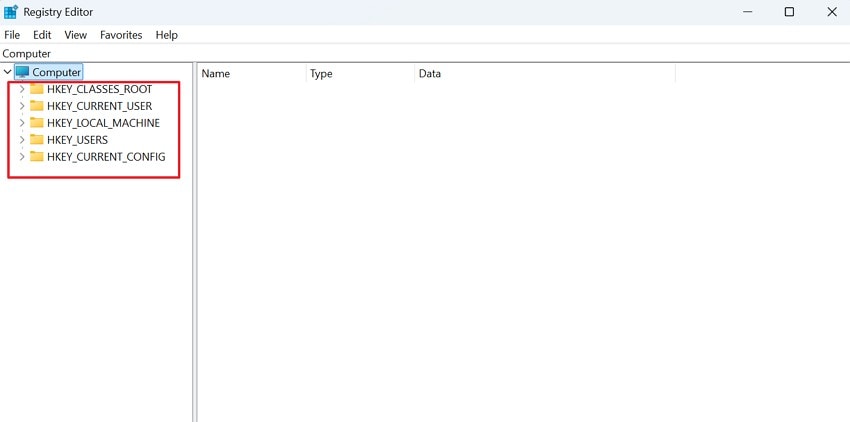This screenshot has width=850, height=422.
Task: Collapse the Computer root node
Action: (x=7, y=72)
